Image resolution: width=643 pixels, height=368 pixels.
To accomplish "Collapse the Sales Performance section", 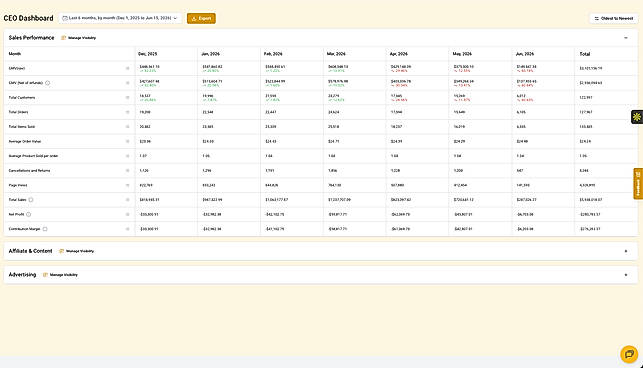I will (626, 38).
